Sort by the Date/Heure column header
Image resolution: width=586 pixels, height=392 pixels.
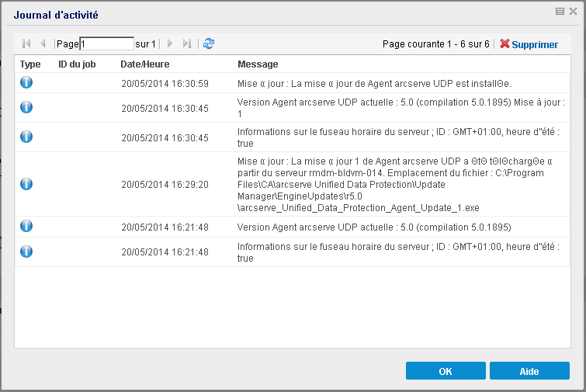pyautogui.click(x=144, y=64)
